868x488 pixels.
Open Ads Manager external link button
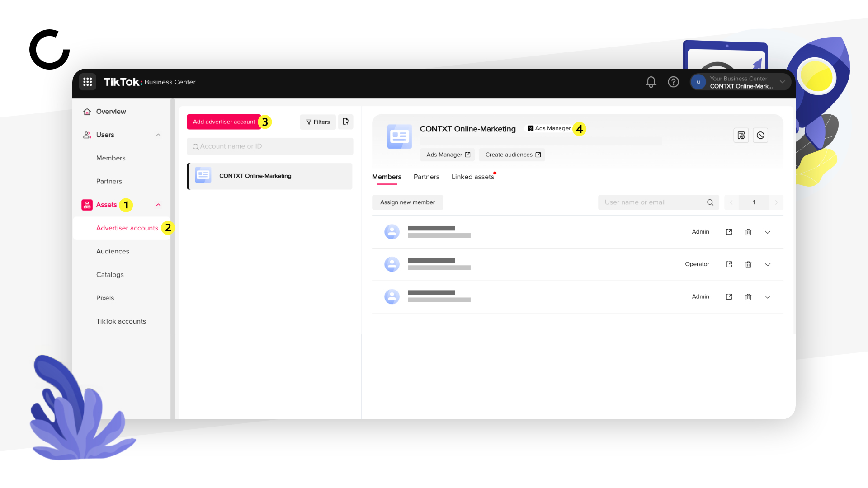448,155
